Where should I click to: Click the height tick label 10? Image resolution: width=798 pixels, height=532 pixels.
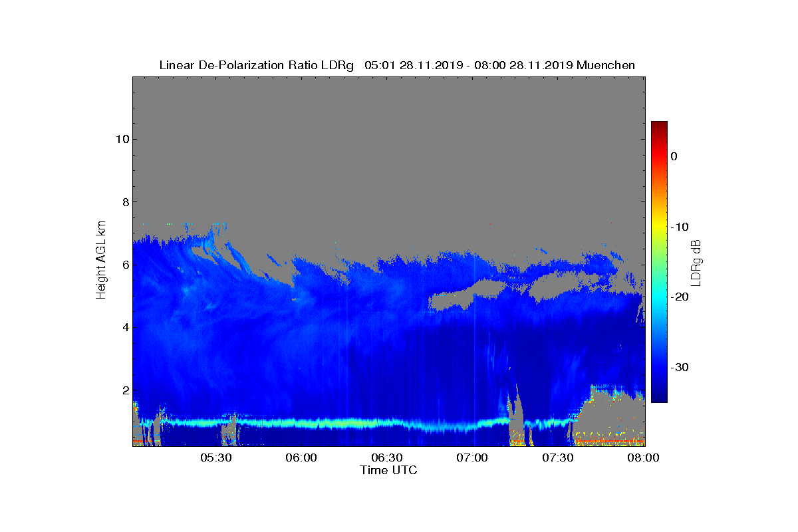[122, 139]
